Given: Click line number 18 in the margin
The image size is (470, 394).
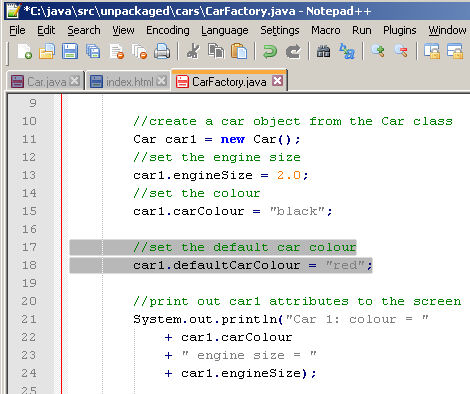Looking at the screenshot, I should [x=29, y=265].
